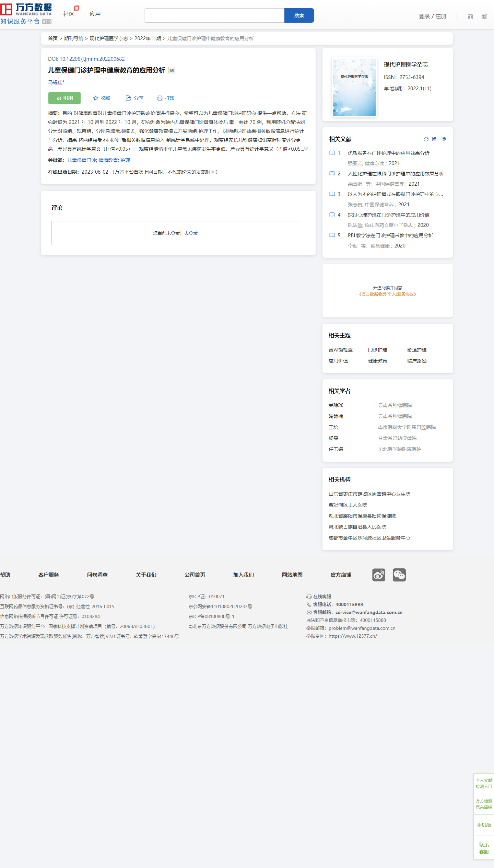Click book icon of related article 1
Viewport: 494px width, 868px height.
(332, 153)
